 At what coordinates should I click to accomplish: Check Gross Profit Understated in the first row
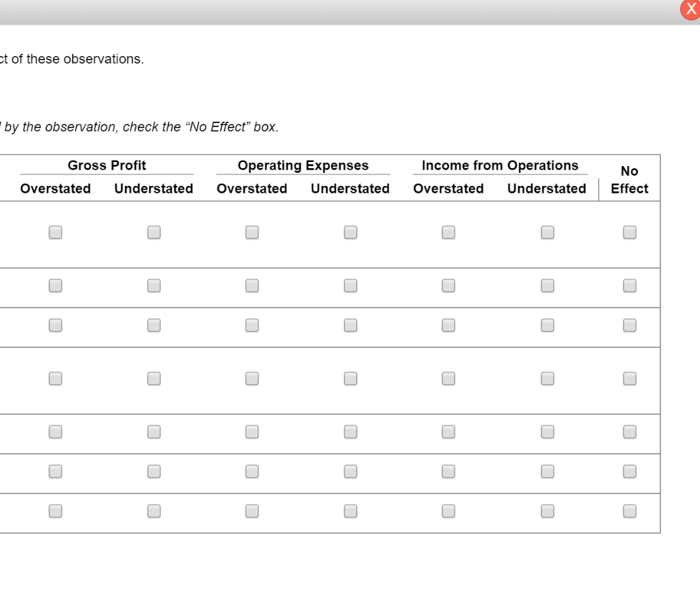tap(154, 232)
